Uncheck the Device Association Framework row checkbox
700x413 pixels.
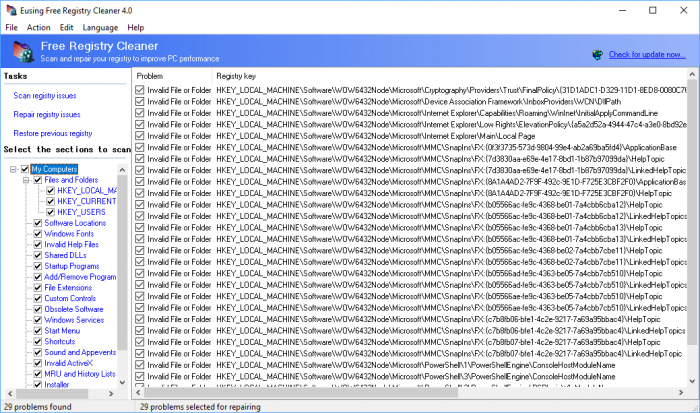coord(140,102)
